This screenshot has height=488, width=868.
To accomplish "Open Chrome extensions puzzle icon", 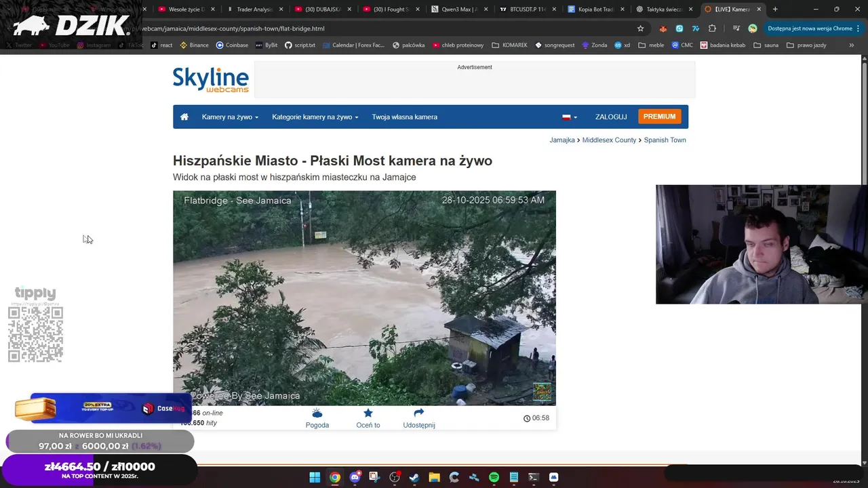I will point(712,28).
